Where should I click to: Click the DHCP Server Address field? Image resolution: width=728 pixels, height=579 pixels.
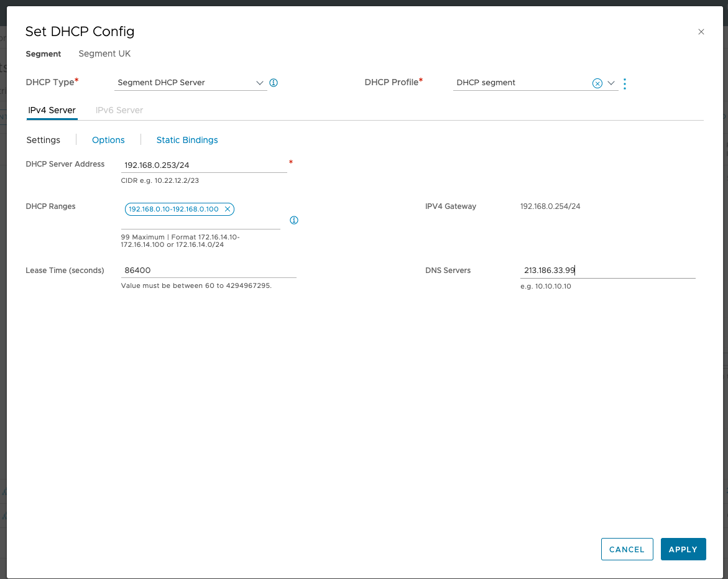coord(204,165)
